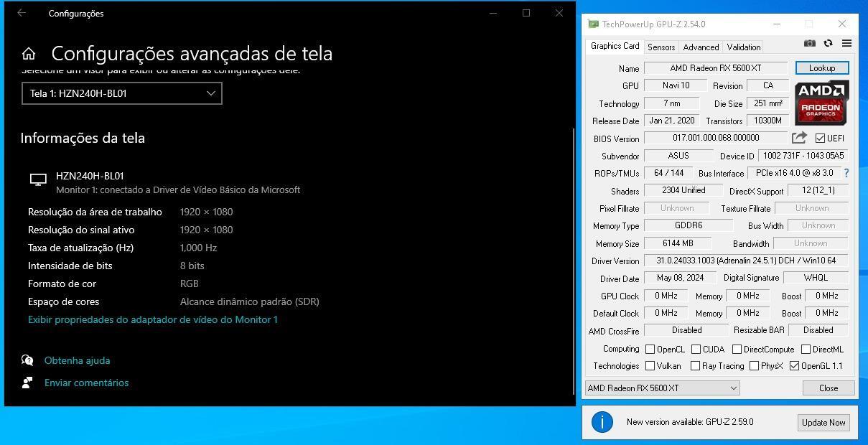Open the GPU-Z hamburger menu
Image resolution: width=868 pixels, height=445 pixels.
(x=846, y=43)
